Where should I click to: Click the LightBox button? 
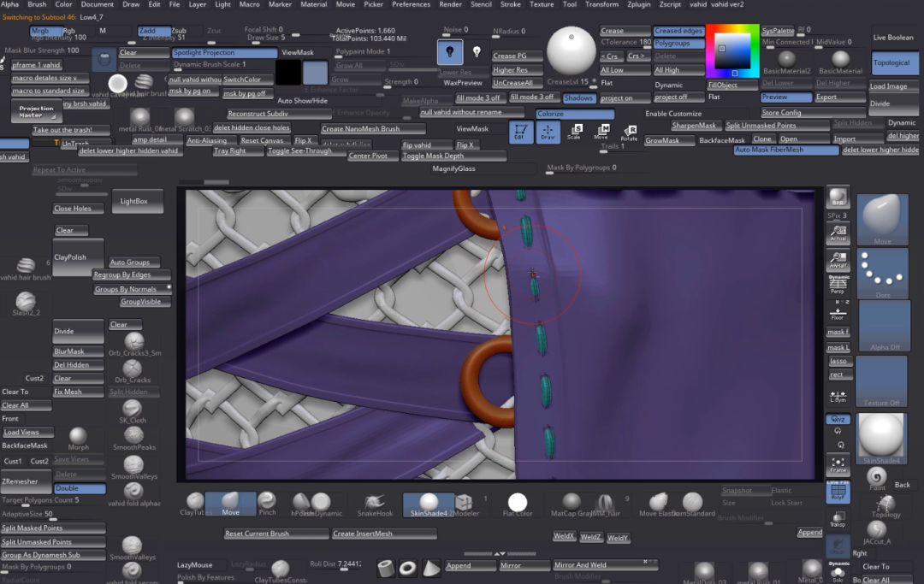(137, 201)
